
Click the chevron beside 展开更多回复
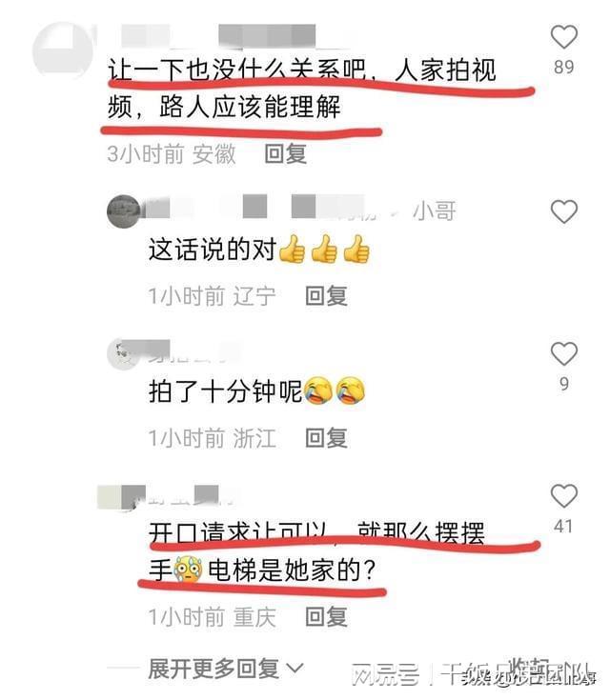(295, 669)
